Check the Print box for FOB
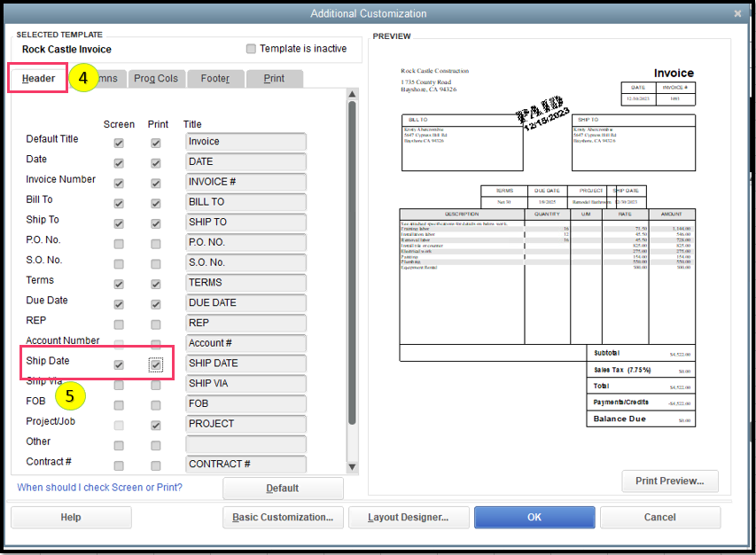Viewport: 756px width, 555px height. [156, 404]
